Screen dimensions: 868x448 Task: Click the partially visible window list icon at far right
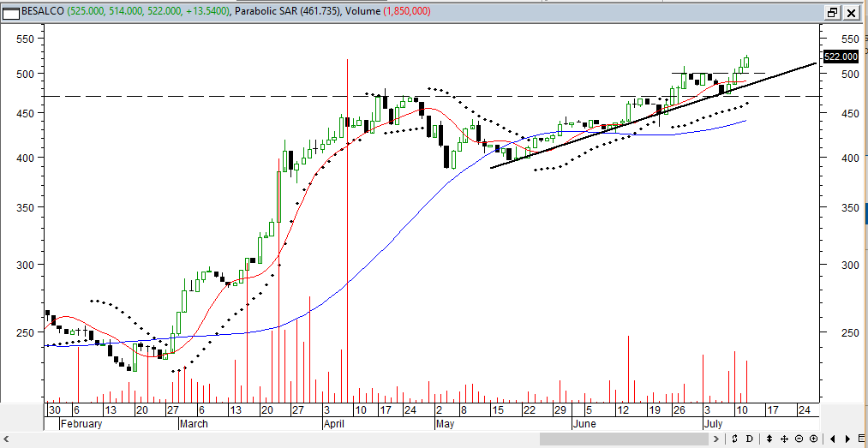(x=861, y=438)
